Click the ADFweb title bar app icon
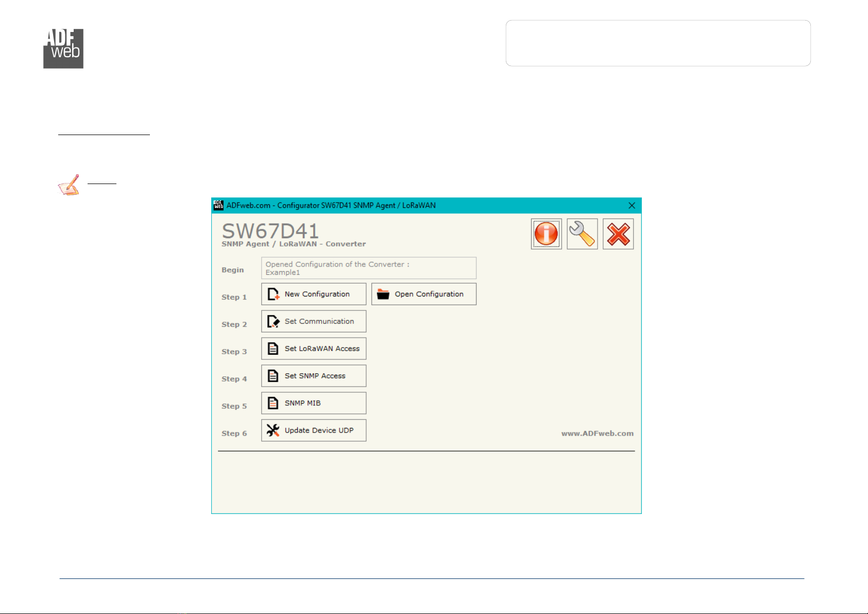This screenshot has height=614, width=868. pos(218,205)
